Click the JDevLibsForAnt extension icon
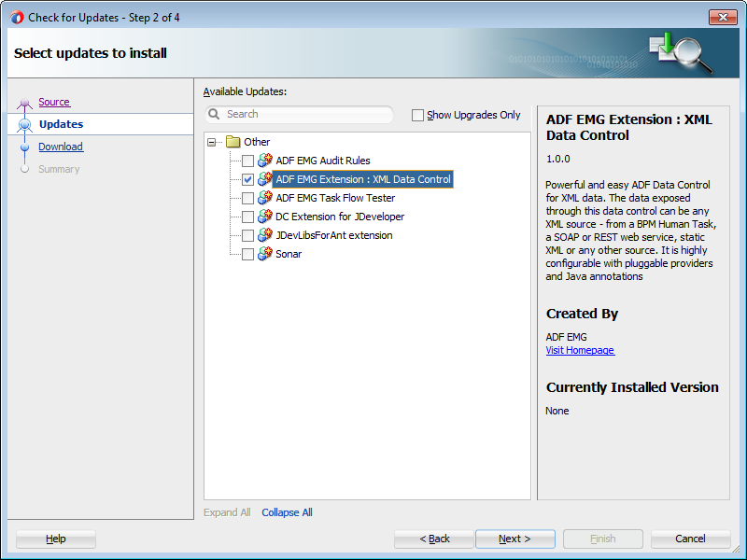This screenshot has height=560, width=747. pos(265,235)
